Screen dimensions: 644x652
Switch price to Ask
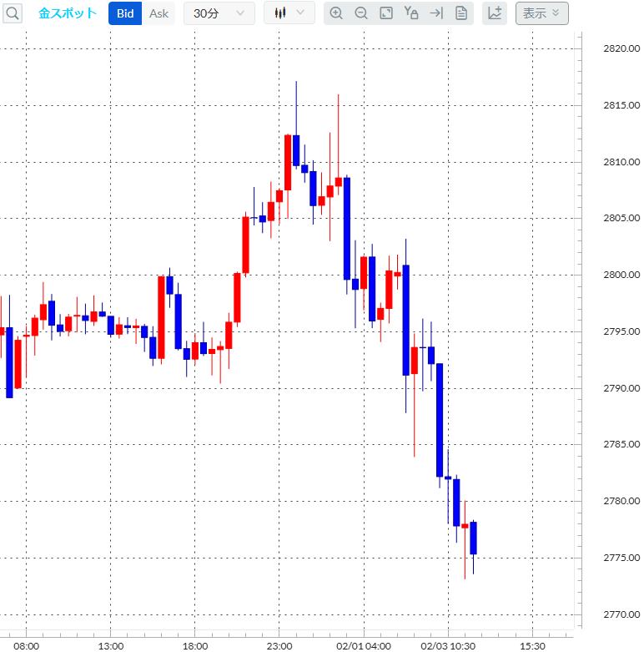click(x=158, y=13)
